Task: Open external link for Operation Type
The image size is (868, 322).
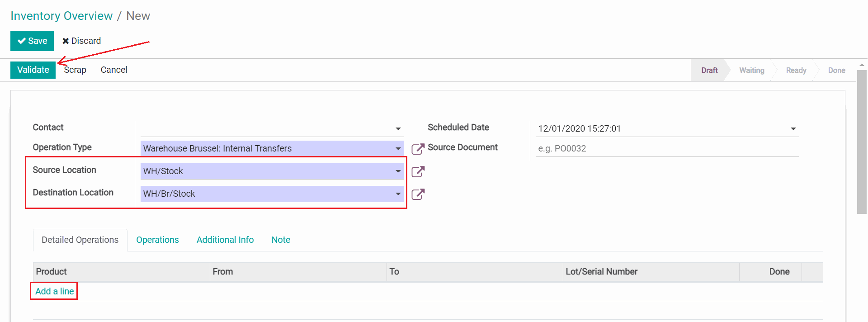Action: 418,149
